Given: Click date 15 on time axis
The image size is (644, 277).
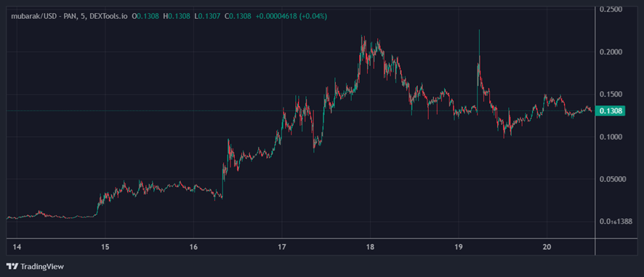Looking at the screenshot, I should coord(105,246).
